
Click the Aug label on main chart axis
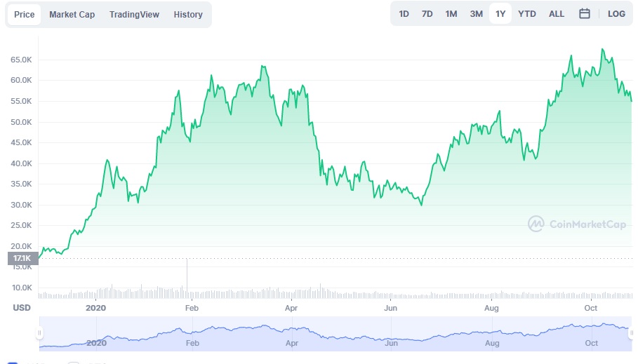coord(491,308)
